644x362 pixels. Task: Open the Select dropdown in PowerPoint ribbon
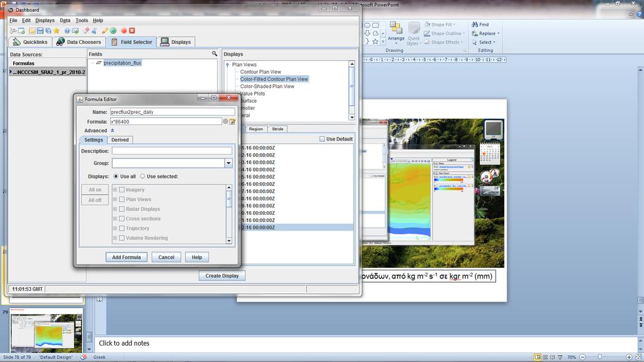(x=494, y=42)
